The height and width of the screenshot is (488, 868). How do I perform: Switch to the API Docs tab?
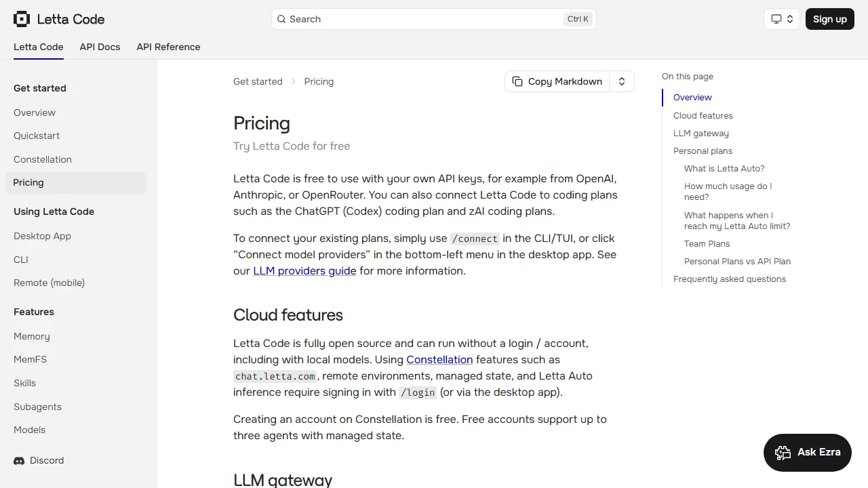click(x=100, y=47)
